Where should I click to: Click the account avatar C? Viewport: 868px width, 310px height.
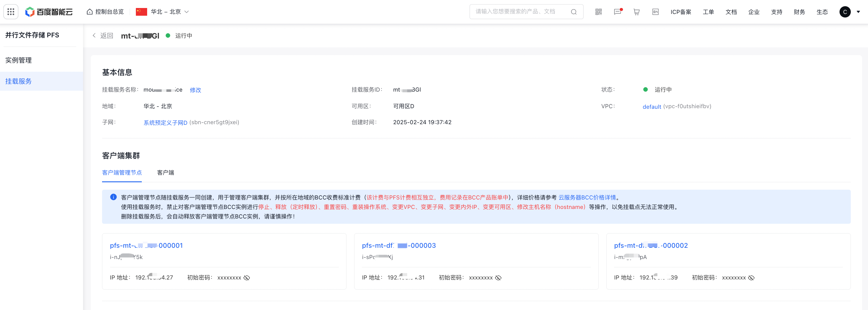[845, 12]
